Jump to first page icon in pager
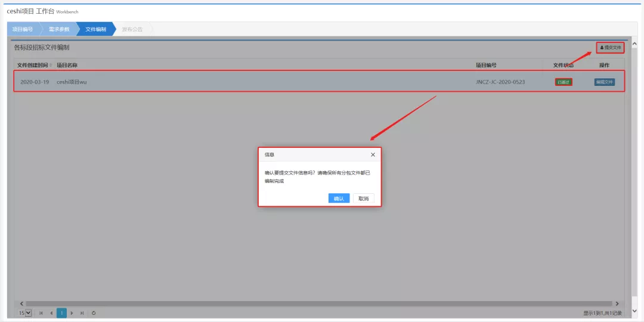 click(41, 312)
